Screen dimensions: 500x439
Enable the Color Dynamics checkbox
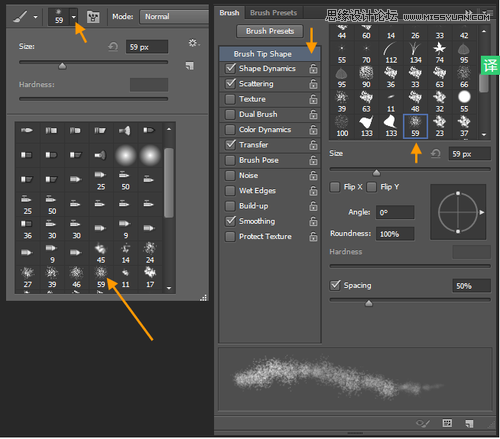tap(230, 129)
